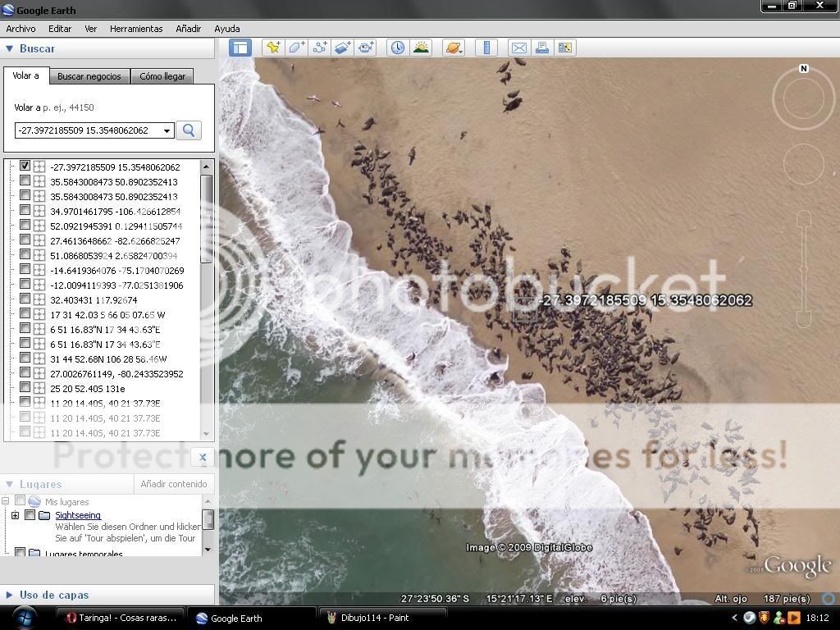Click the placemark icon on the seal colony

click(x=524, y=308)
